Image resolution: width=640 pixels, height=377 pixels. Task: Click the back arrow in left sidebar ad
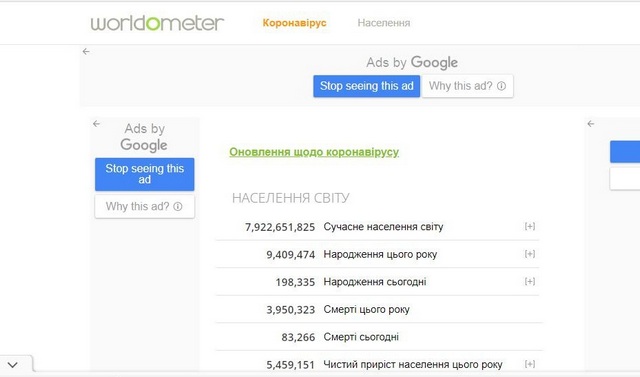96,124
